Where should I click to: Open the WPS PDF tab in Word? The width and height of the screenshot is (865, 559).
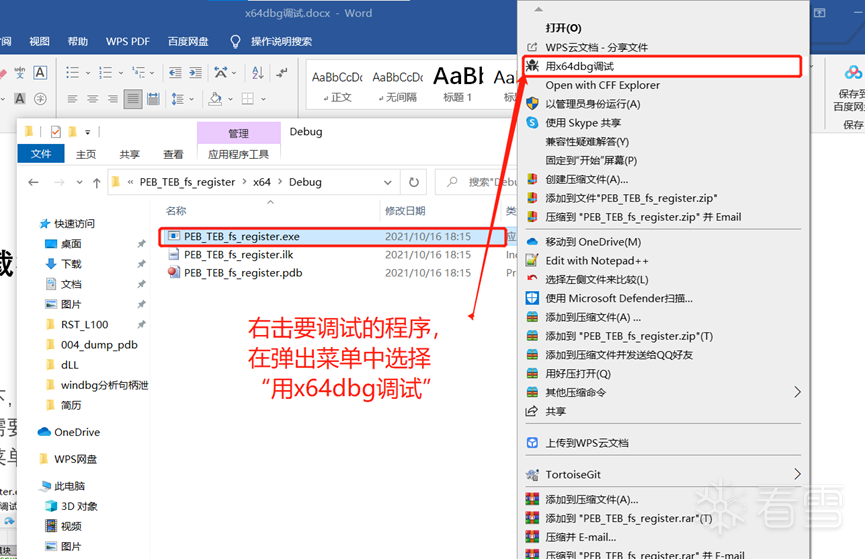point(127,41)
